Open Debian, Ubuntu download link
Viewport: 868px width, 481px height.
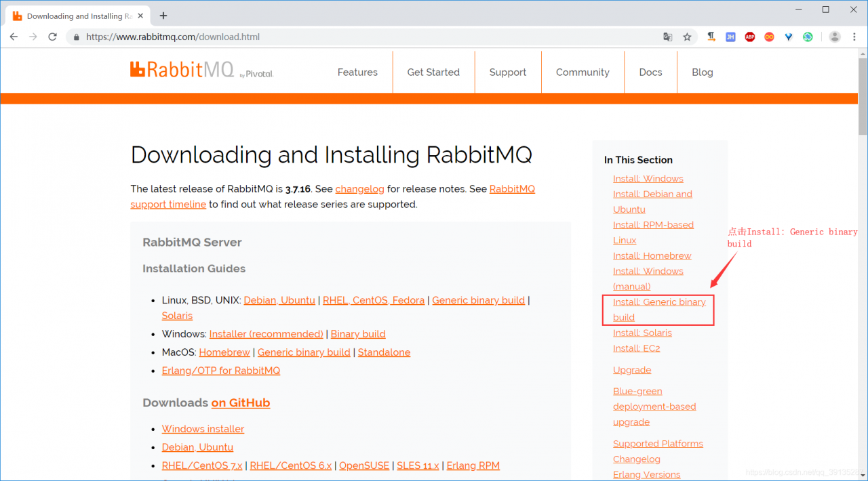pyautogui.click(x=197, y=447)
